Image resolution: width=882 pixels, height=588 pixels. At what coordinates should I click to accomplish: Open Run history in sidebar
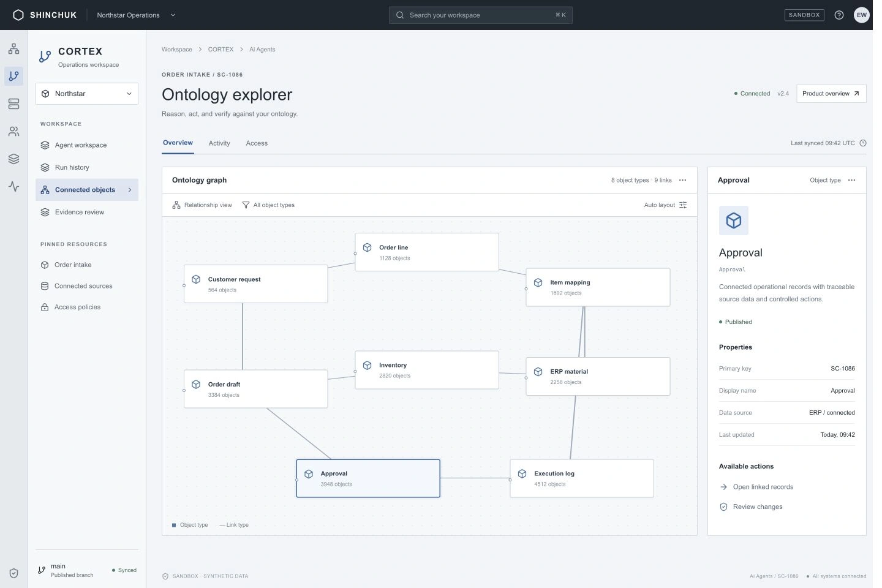click(87, 167)
